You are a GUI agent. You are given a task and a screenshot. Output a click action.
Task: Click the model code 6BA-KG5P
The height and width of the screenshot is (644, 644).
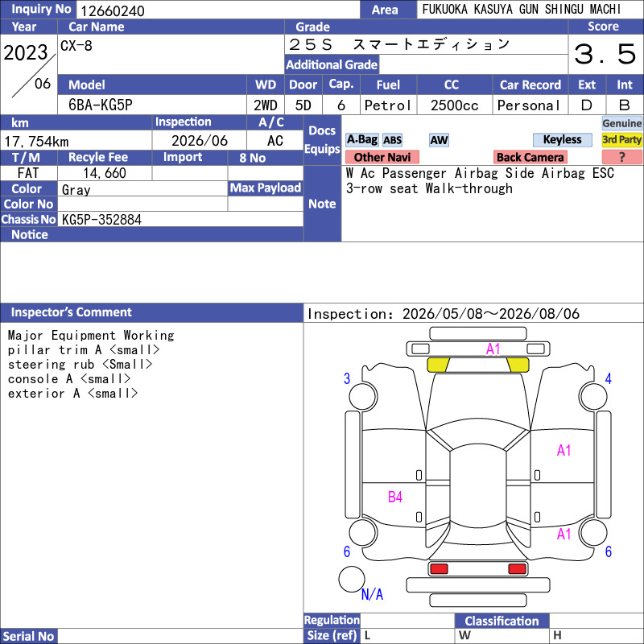pos(101,105)
